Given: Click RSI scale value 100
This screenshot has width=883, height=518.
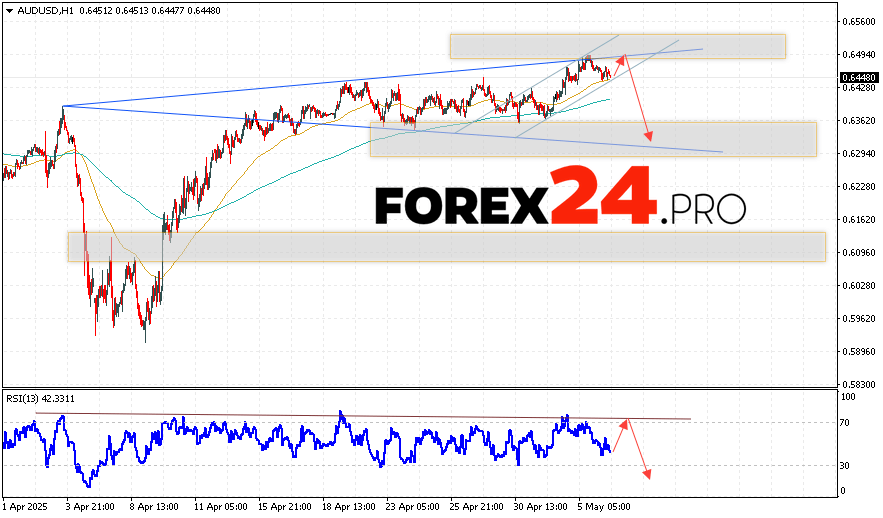Looking at the screenshot, I should coord(848,397).
